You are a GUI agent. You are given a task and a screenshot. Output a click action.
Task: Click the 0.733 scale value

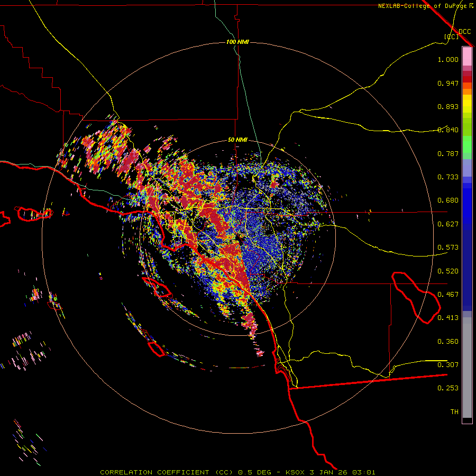(x=448, y=177)
